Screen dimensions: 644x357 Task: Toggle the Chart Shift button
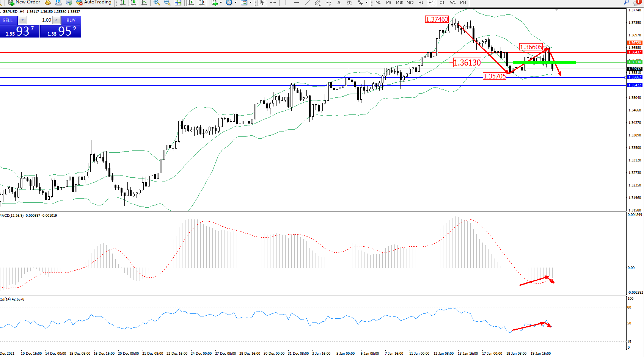coord(202,3)
